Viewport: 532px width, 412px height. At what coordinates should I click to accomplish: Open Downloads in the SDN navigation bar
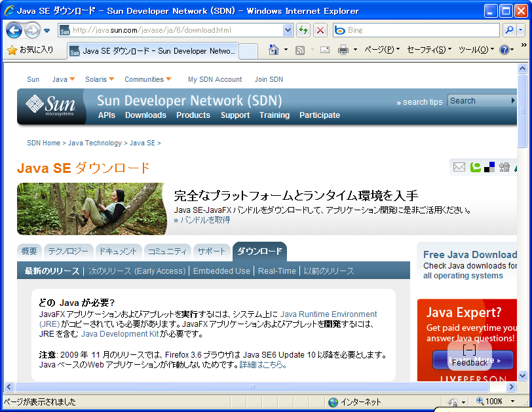click(145, 115)
